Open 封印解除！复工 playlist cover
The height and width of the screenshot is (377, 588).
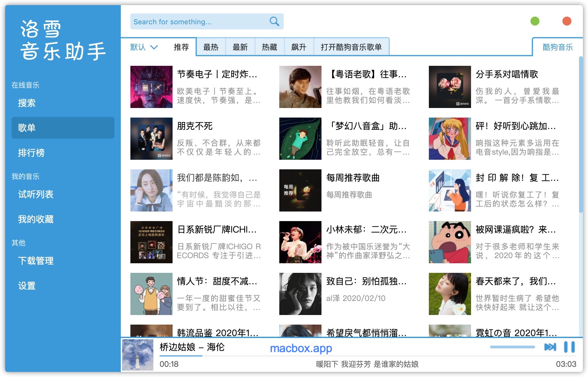(x=450, y=190)
